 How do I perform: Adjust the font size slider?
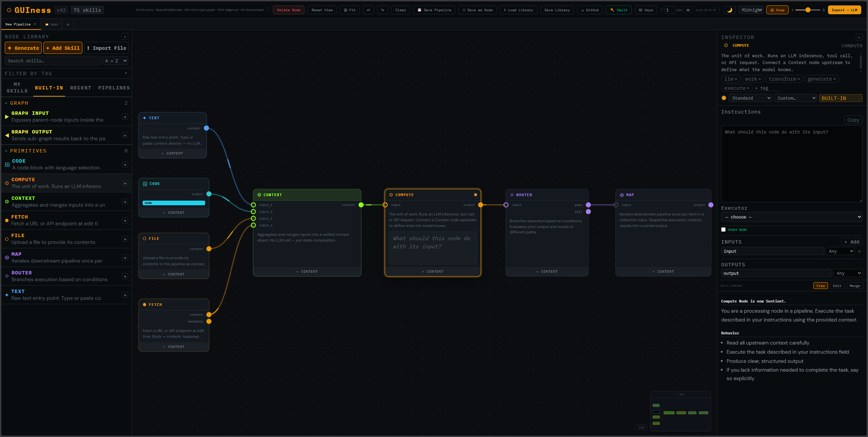pyautogui.click(x=808, y=10)
